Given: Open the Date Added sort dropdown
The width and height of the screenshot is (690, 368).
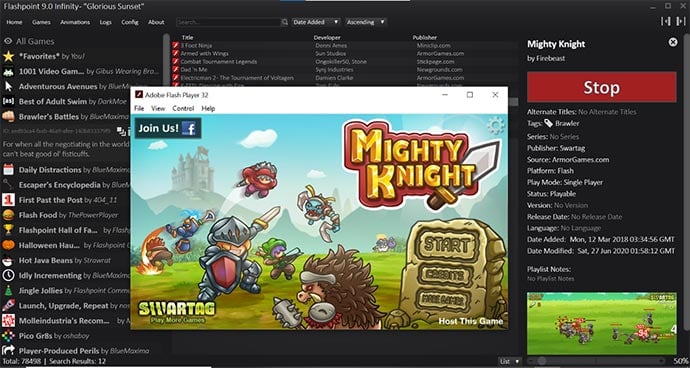Looking at the screenshot, I should 316,22.
